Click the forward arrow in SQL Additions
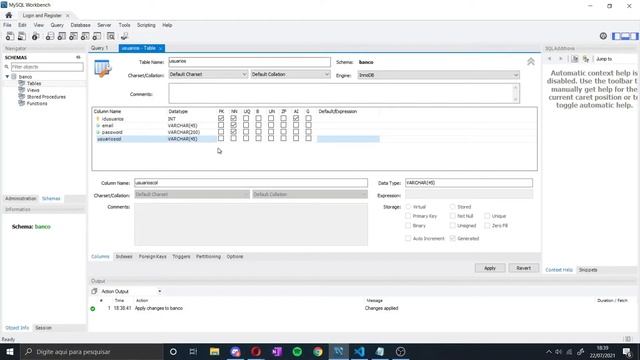Image resolution: width=640 pixels, height=360 pixels. [560, 59]
